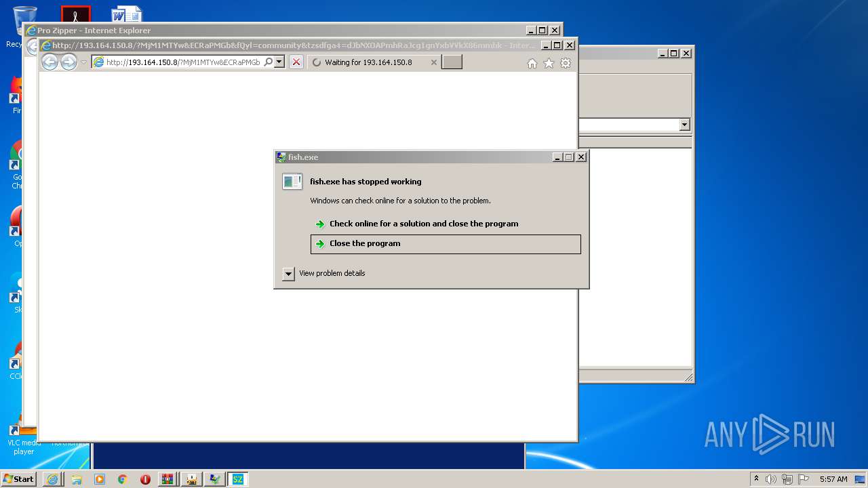Screen dimensions: 868x488
Task: Launch Opera from the taskbar
Action: click(x=146, y=479)
